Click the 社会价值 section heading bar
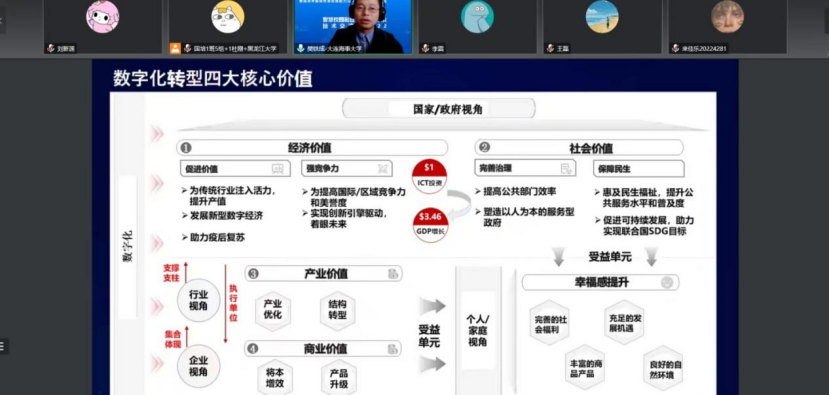 click(x=579, y=148)
